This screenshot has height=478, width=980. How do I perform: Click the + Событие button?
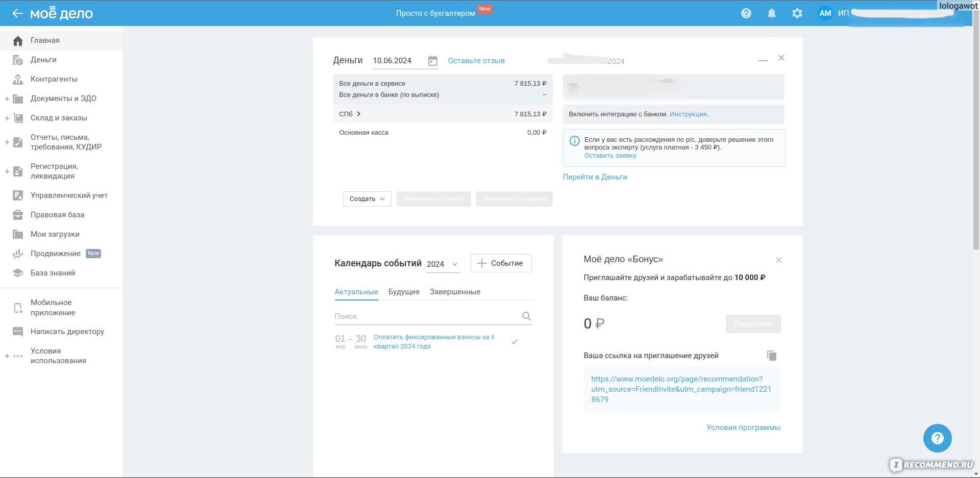[501, 263]
